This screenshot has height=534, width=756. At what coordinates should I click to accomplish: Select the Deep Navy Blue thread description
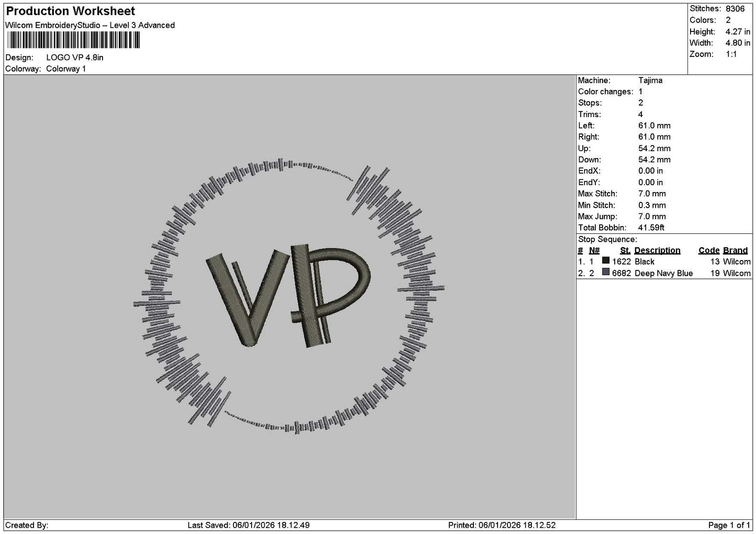[663, 274]
